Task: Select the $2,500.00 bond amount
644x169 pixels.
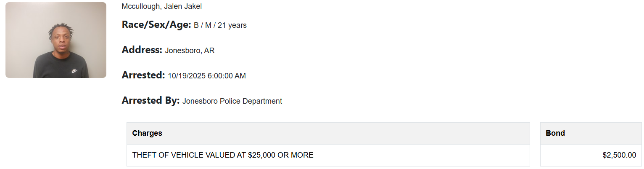Action: click(x=619, y=155)
